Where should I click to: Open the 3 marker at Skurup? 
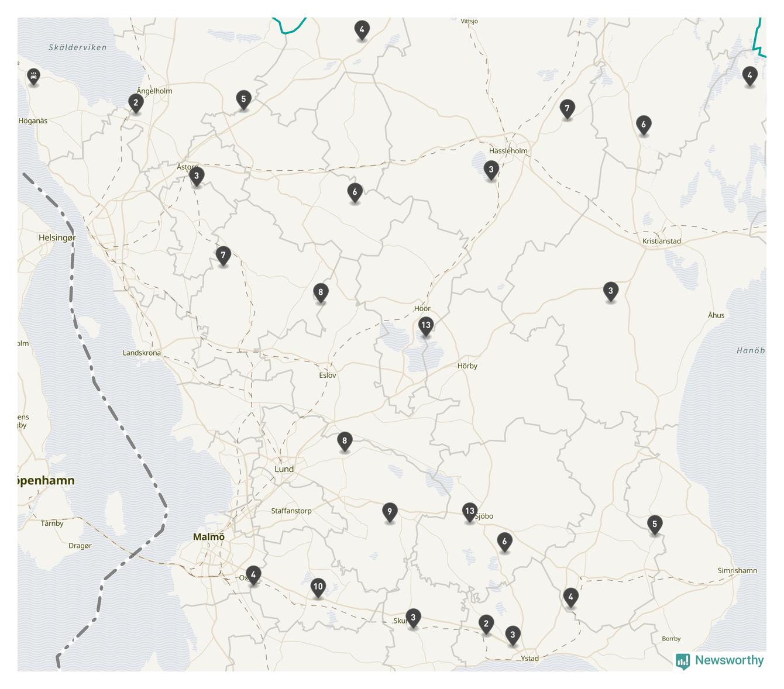click(x=413, y=618)
